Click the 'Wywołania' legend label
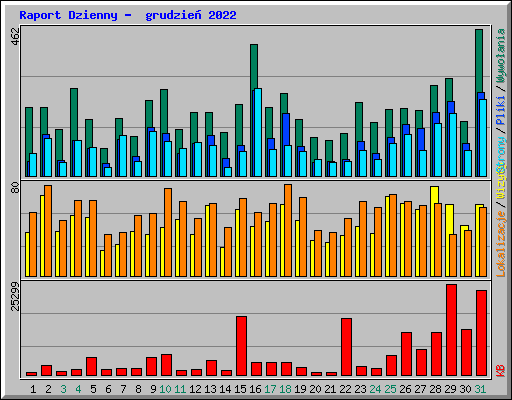Screen dimensions: 512x400 click(x=501, y=55)
